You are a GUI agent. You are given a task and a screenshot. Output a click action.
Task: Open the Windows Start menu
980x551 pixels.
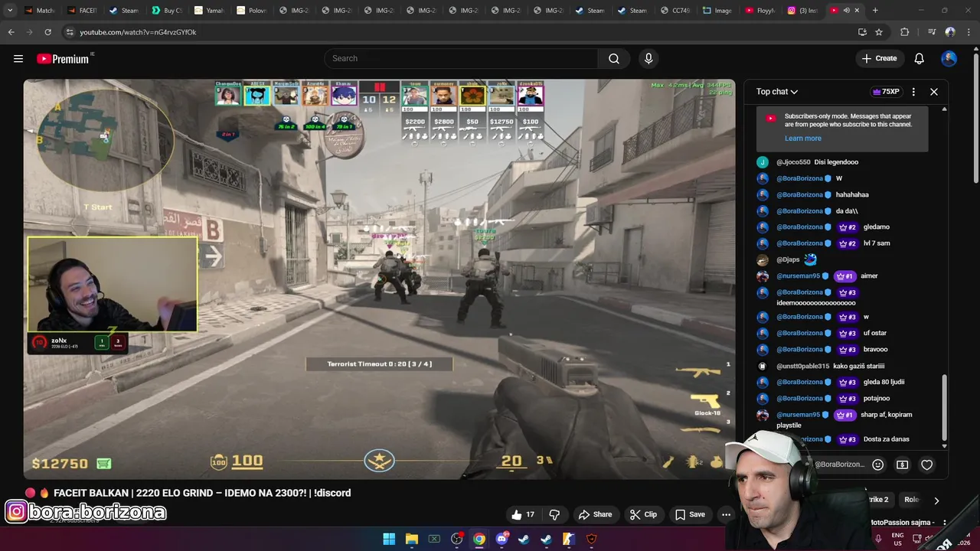pos(389,539)
